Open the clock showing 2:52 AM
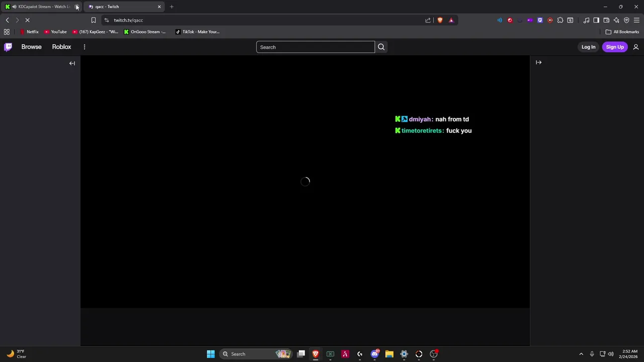 [x=629, y=354]
